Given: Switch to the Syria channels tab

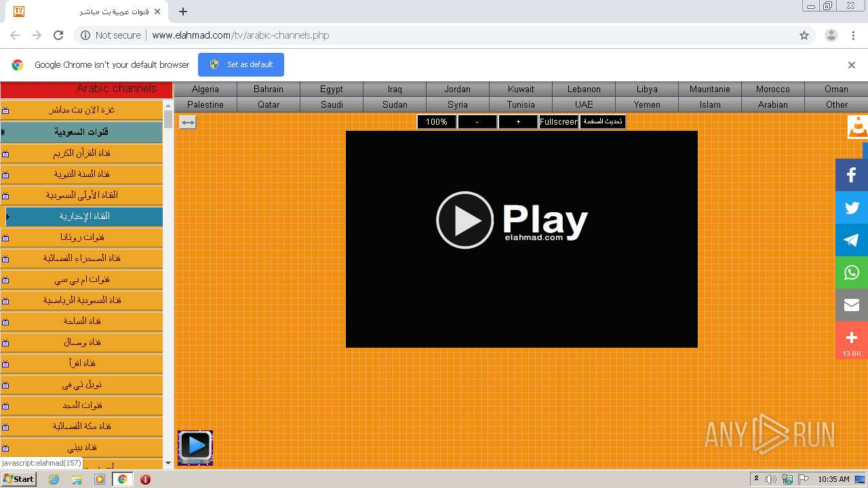Looking at the screenshot, I should pos(458,104).
